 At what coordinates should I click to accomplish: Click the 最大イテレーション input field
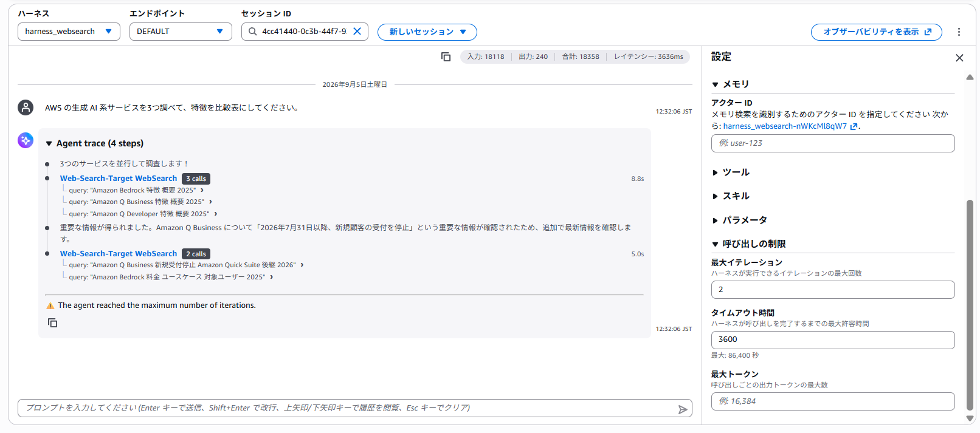pos(833,290)
